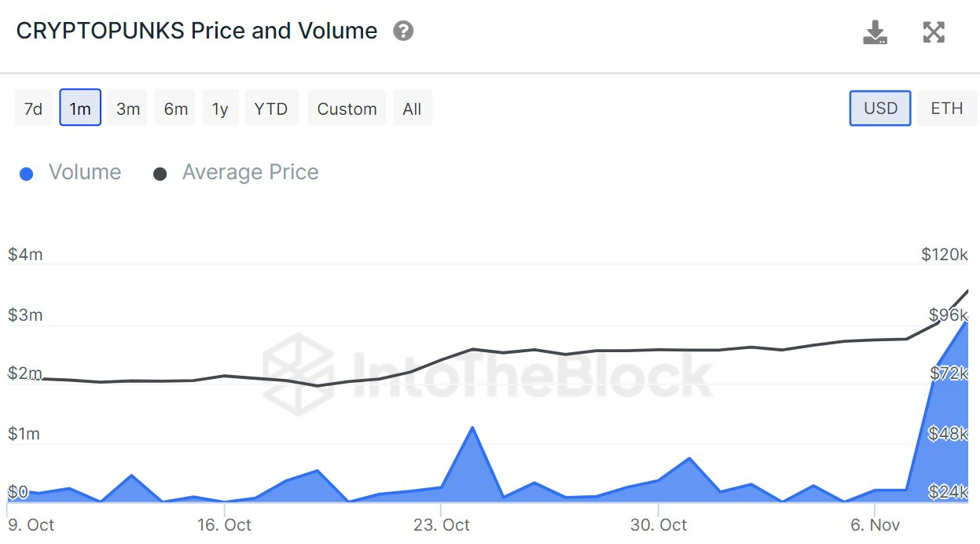Click the Average Price legend label
Image resolution: width=980 pixels, height=544 pixels.
coord(250,173)
